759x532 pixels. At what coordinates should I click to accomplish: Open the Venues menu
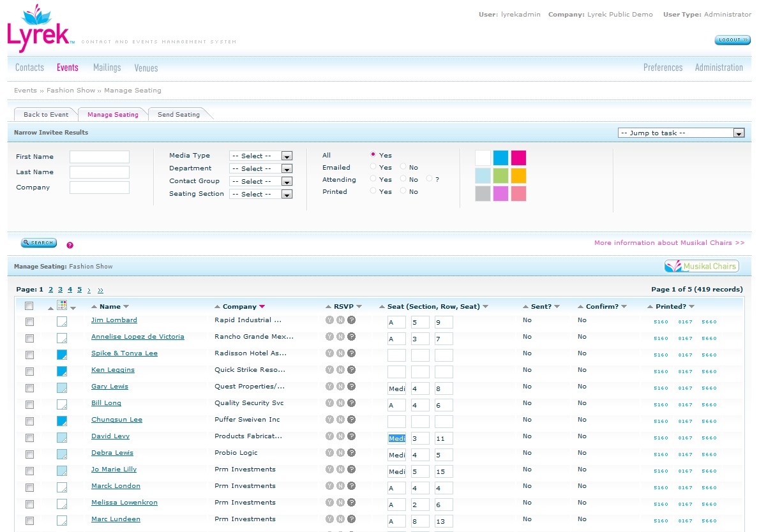click(x=146, y=68)
